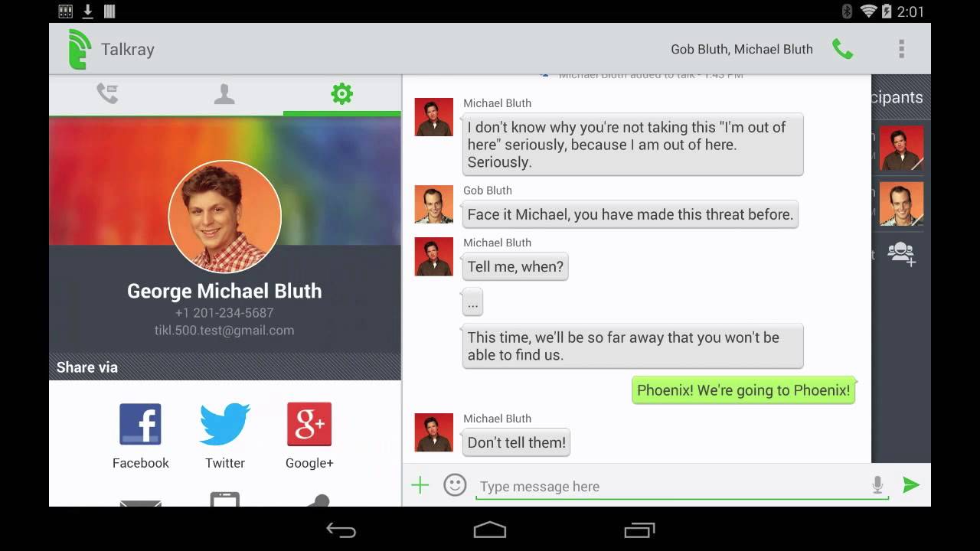This screenshot has width=980, height=551.
Task: Tap the Wi-Fi status icon
Action: [x=867, y=11]
